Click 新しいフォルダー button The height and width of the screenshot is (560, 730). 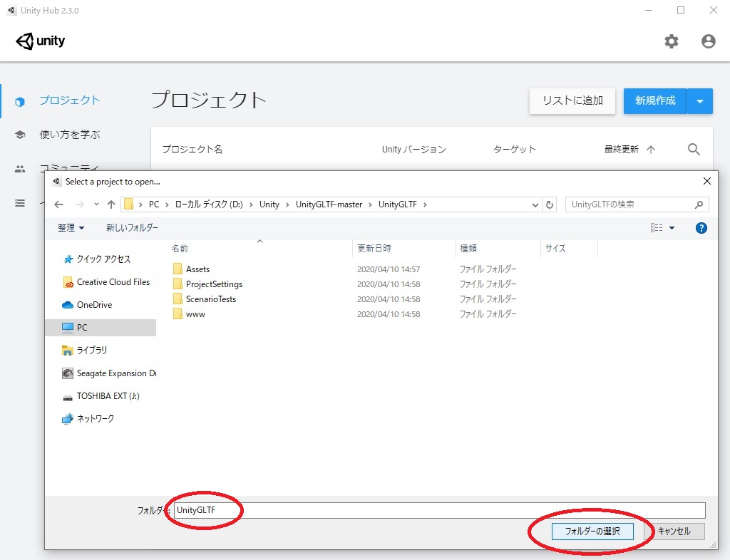(x=132, y=228)
